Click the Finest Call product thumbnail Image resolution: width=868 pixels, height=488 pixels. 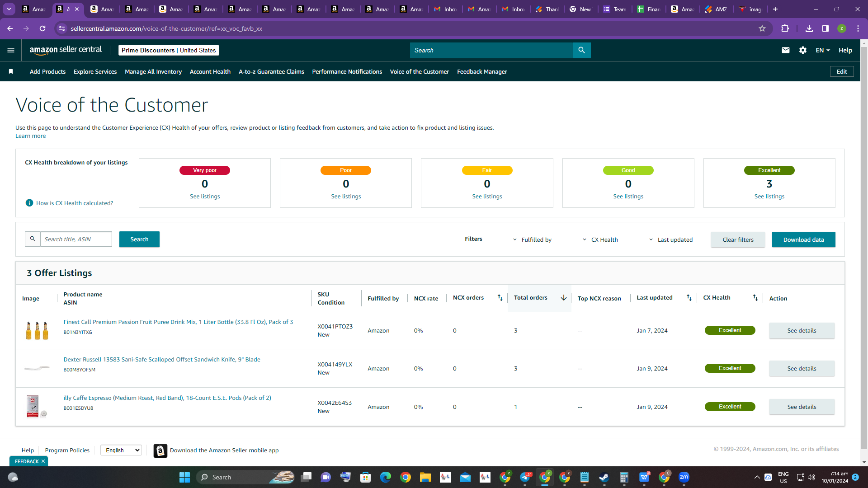(37, 330)
